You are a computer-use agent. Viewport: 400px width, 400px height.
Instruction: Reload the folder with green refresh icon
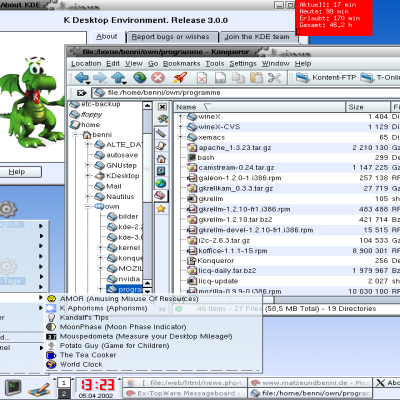point(140,78)
